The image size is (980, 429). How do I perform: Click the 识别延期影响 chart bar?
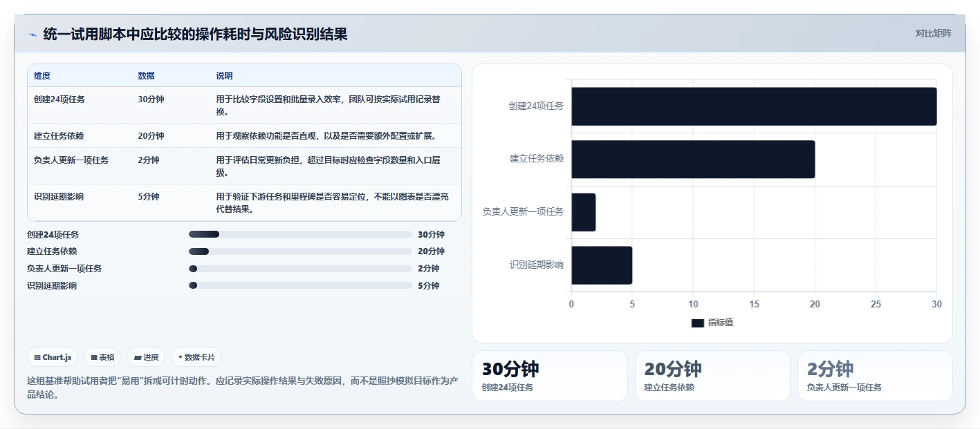[x=602, y=265]
